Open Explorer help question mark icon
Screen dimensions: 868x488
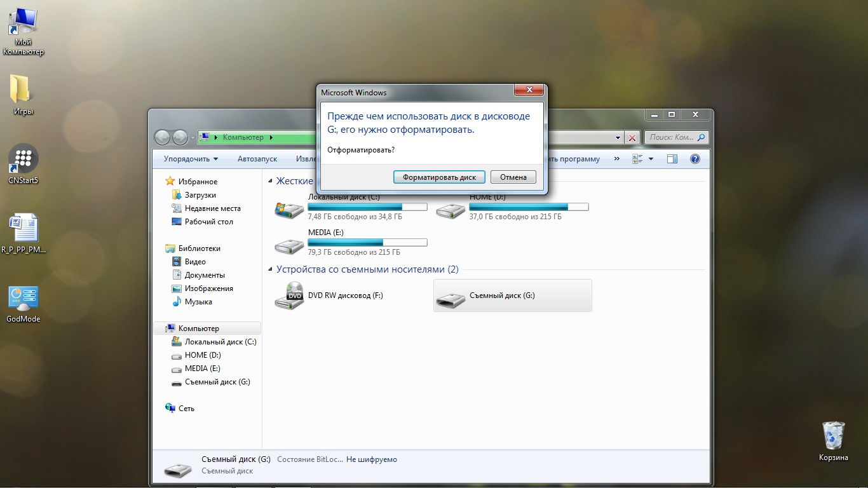tap(695, 159)
